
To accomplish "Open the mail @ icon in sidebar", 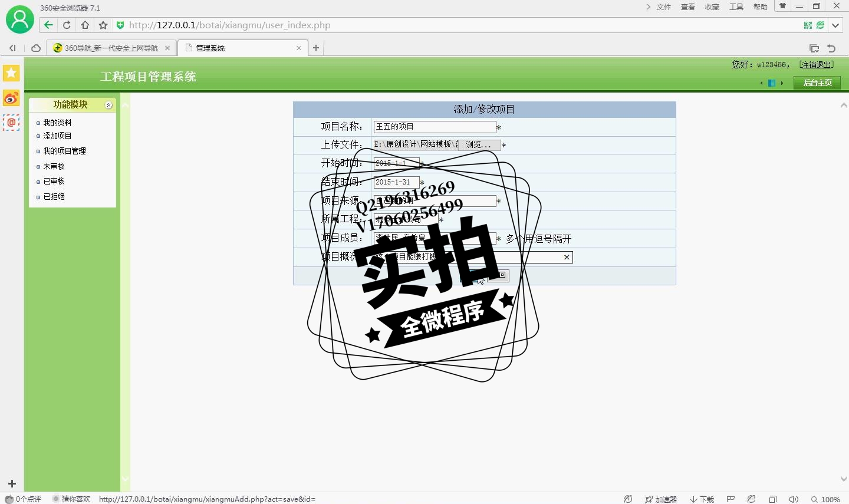I will (11, 123).
